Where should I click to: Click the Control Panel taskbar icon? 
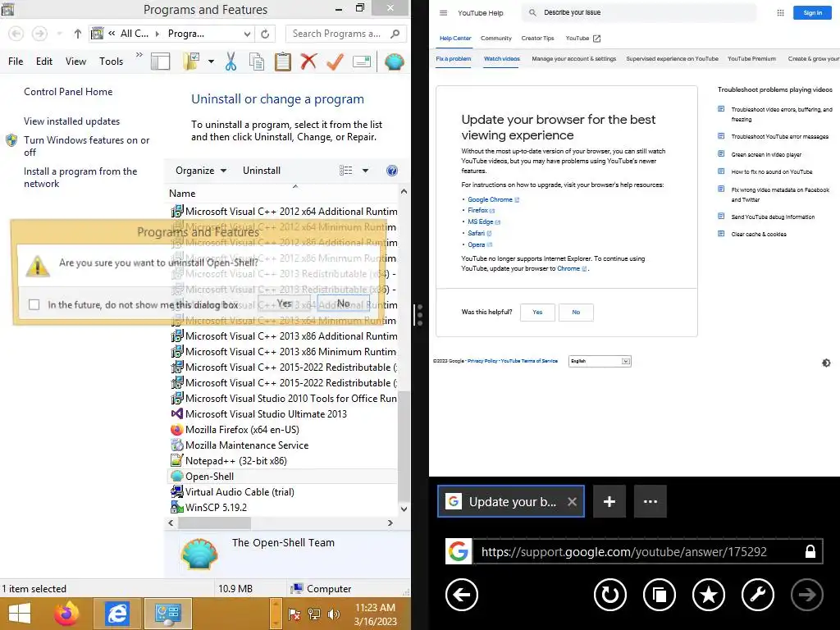tap(168, 614)
